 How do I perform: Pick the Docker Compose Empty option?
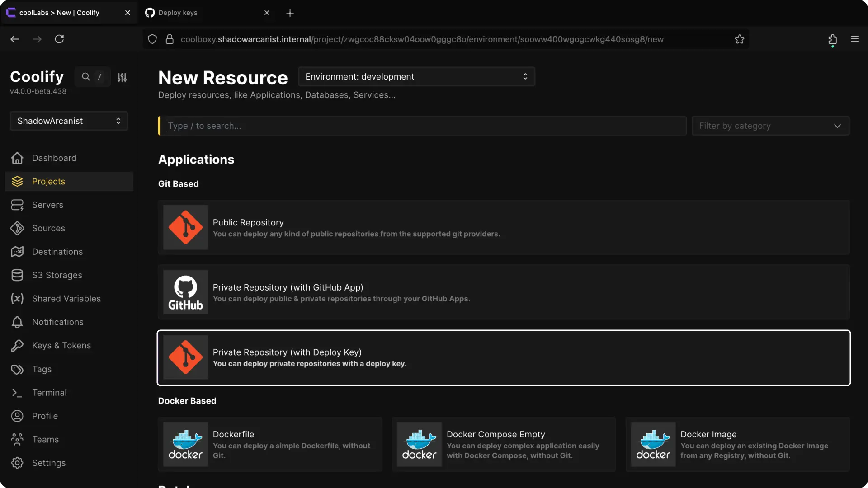(x=503, y=444)
